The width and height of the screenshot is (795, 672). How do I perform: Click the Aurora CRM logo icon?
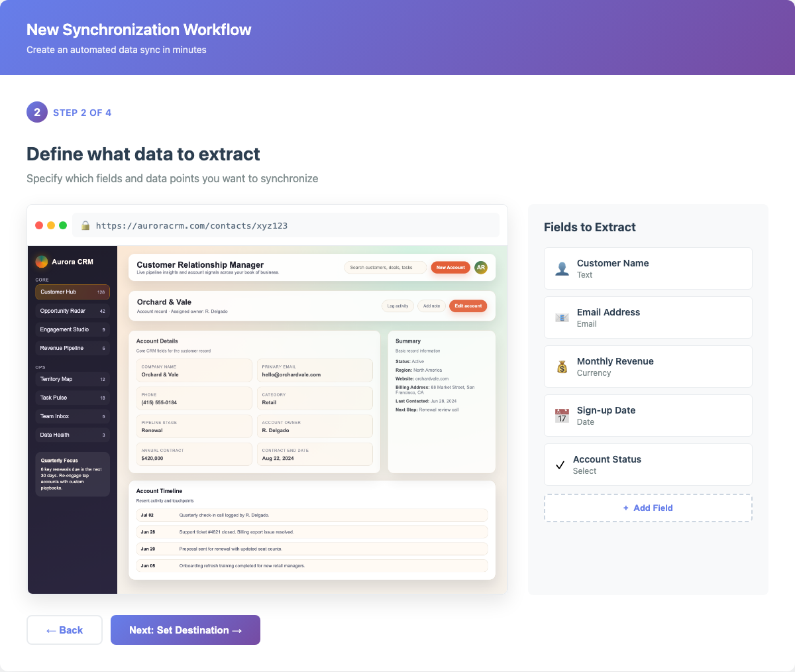click(x=42, y=262)
